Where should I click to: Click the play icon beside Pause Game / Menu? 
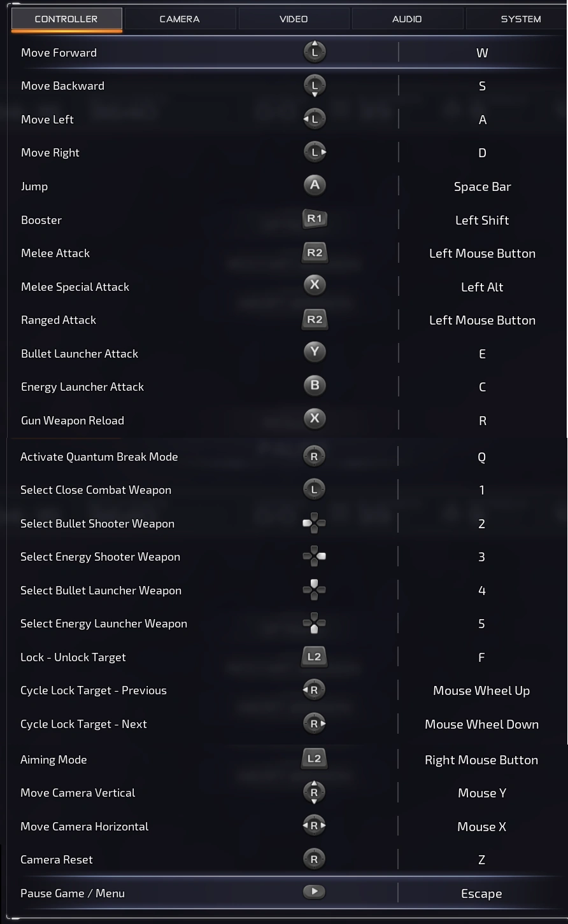(314, 892)
